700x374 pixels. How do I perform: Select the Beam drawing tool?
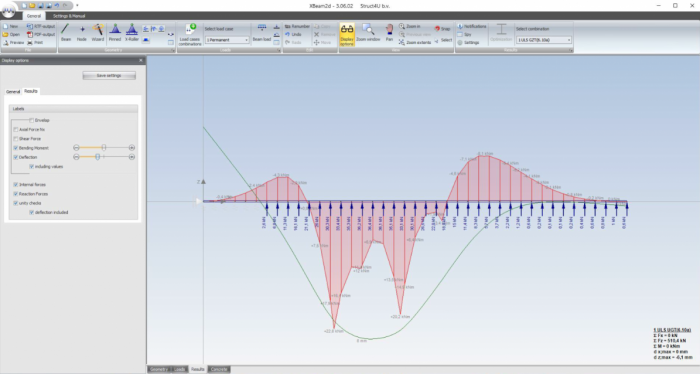click(x=66, y=33)
